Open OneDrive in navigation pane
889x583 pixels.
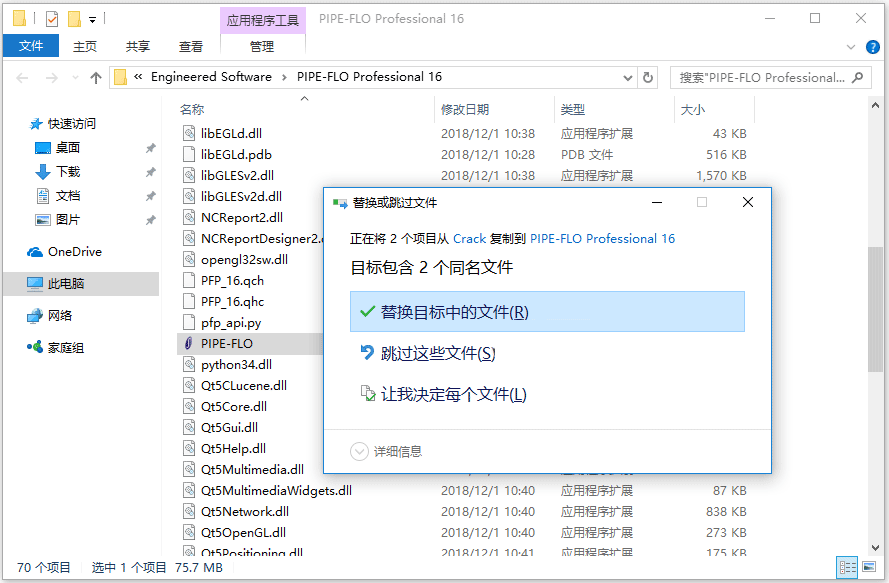pos(74,251)
